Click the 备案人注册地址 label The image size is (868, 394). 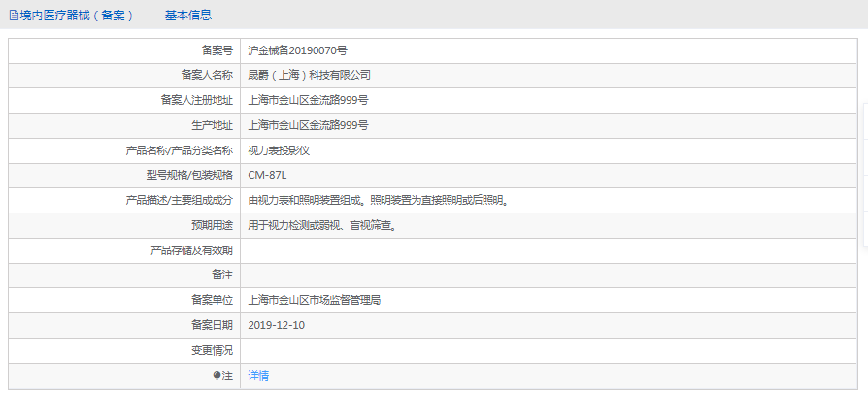point(197,101)
